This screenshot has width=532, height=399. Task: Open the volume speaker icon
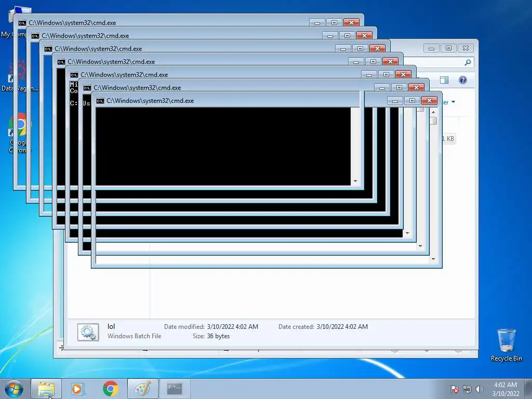(479, 389)
